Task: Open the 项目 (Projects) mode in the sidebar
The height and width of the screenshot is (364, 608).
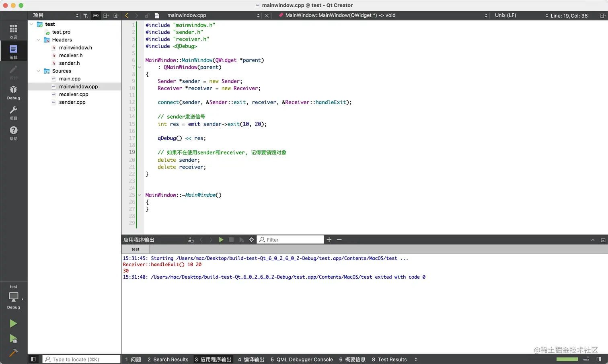Action: [x=14, y=113]
